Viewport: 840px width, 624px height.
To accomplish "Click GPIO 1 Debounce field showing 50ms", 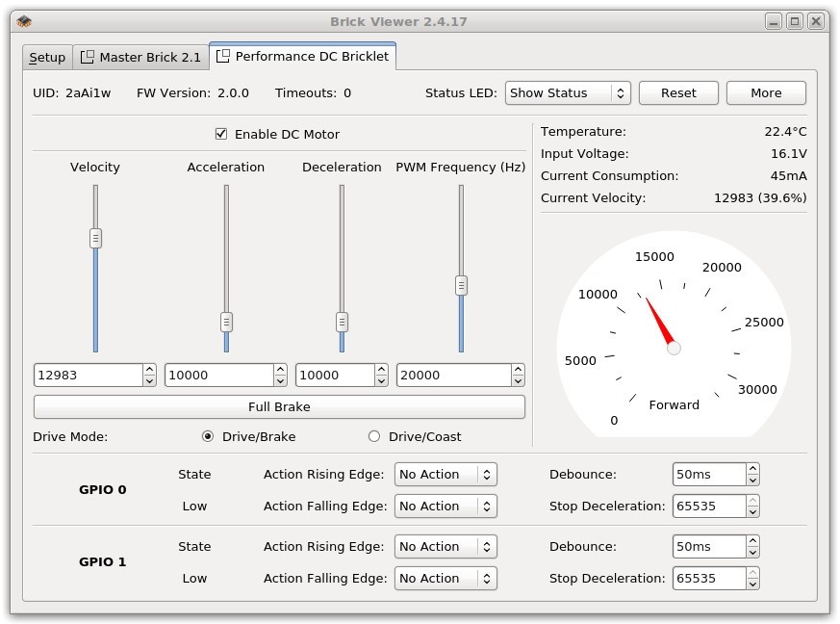I will [709, 547].
